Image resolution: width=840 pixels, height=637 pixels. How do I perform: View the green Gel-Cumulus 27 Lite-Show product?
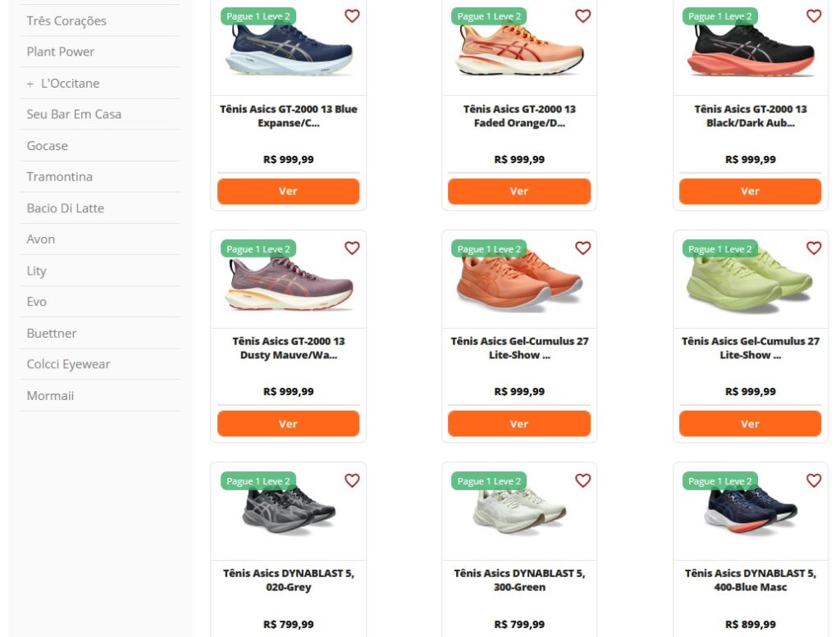pyautogui.click(x=750, y=424)
